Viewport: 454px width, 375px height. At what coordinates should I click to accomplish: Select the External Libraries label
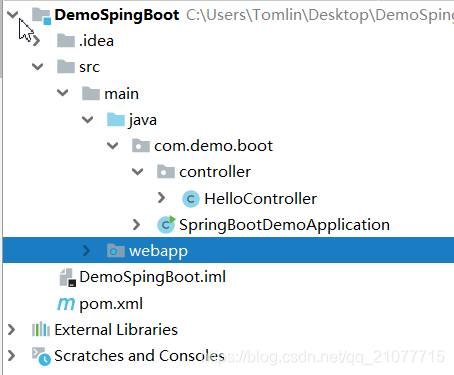(116, 330)
